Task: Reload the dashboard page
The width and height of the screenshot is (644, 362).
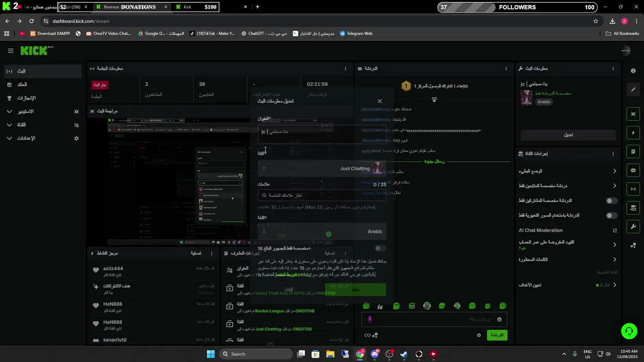Action: click(x=31, y=21)
